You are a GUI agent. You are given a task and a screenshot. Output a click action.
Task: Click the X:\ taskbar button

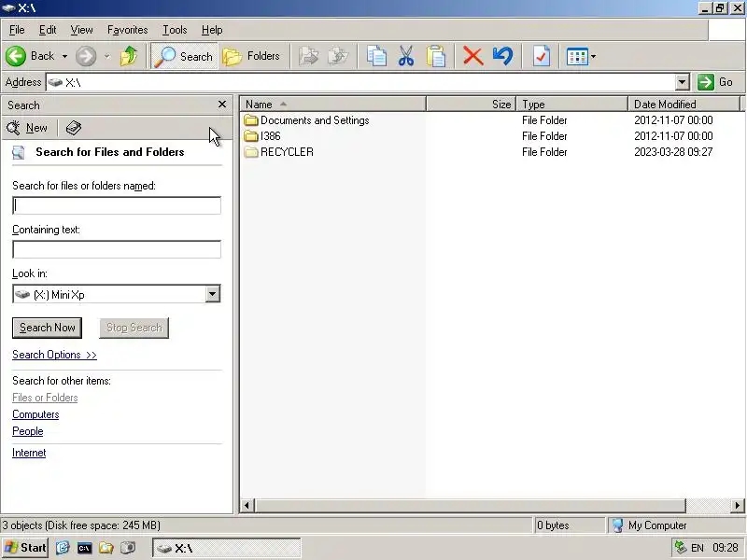(x=227, y=548)
